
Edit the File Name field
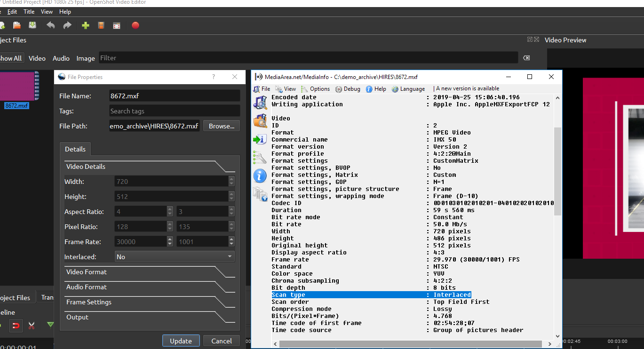pos(175,96)
